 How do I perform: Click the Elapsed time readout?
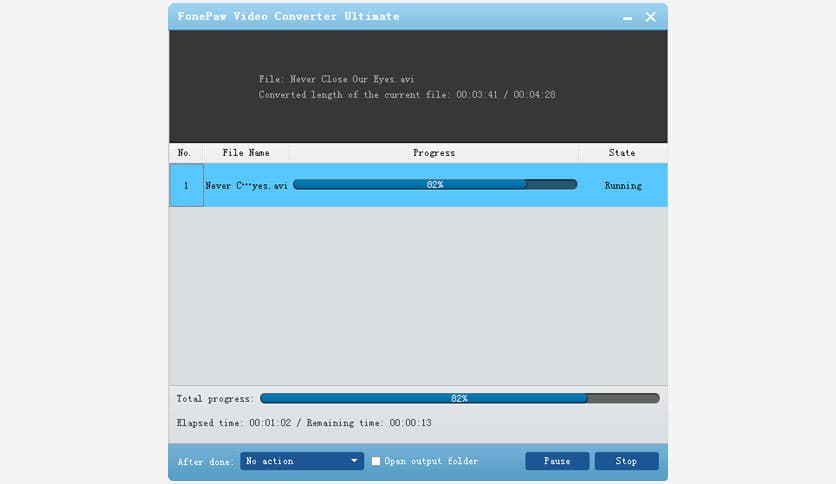click(x=234, y=423)
